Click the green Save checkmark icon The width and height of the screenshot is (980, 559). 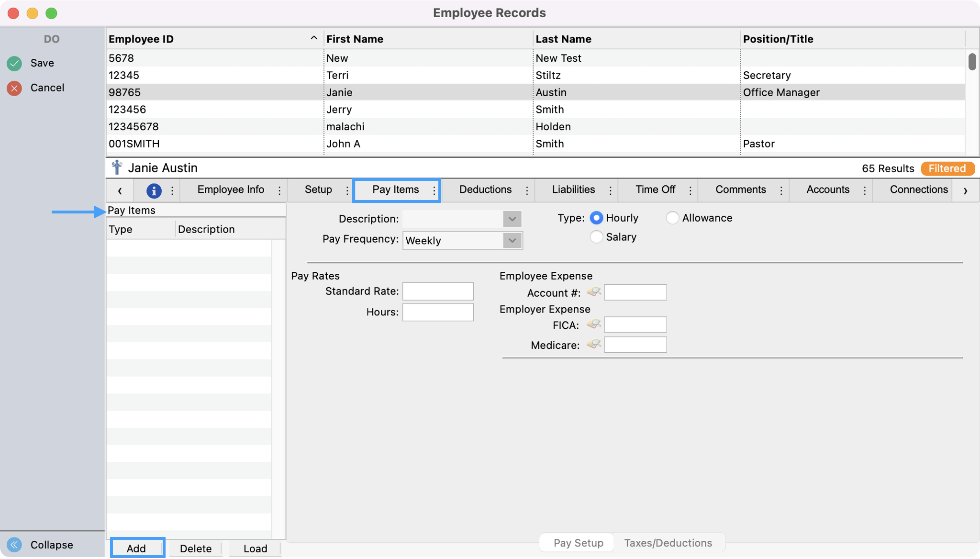pyautogui.click(x=14, y=63)
